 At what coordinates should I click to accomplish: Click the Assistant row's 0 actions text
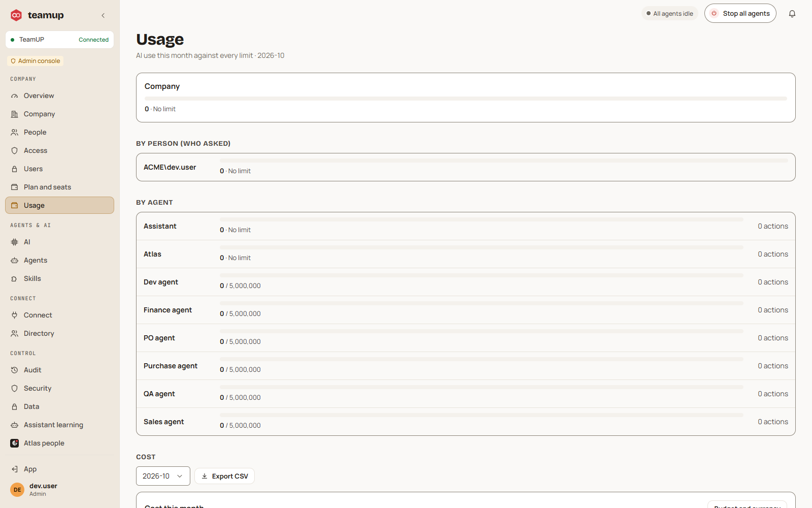pos(773,226)
